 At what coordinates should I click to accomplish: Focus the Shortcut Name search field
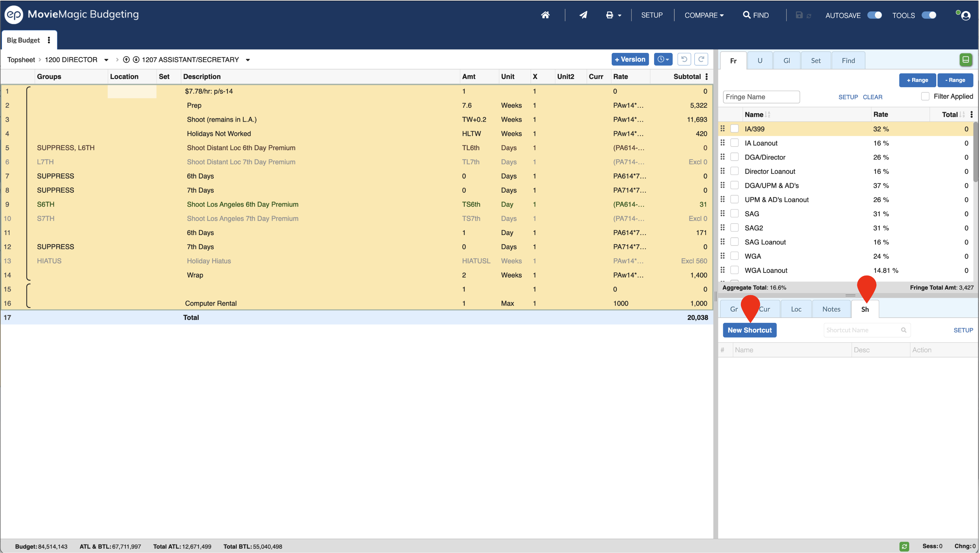pyautogui.click(x=866, y=330)
